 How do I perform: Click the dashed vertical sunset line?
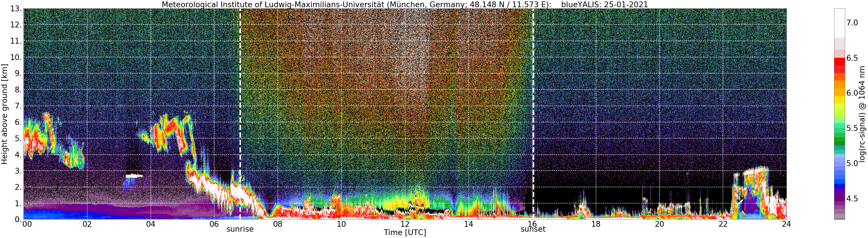(533, 114)
